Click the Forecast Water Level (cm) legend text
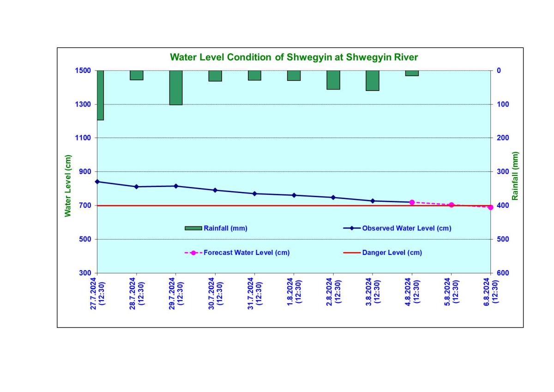 (247, 253)
